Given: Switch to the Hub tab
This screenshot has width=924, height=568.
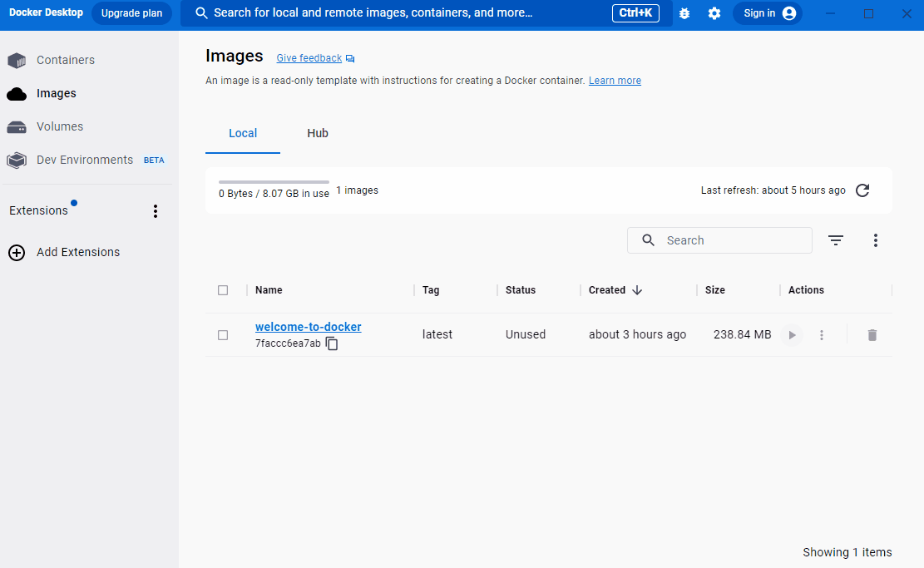Looking at the screenshot, I should point(317,133).
